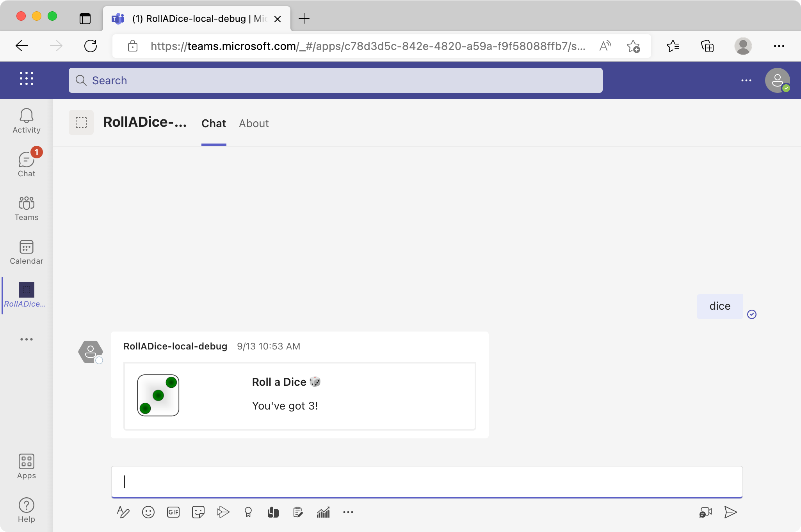Image resolution: width=801 pixels, height=532 pixels.
Task: Switch to the About tab
Action: [253, 123]
